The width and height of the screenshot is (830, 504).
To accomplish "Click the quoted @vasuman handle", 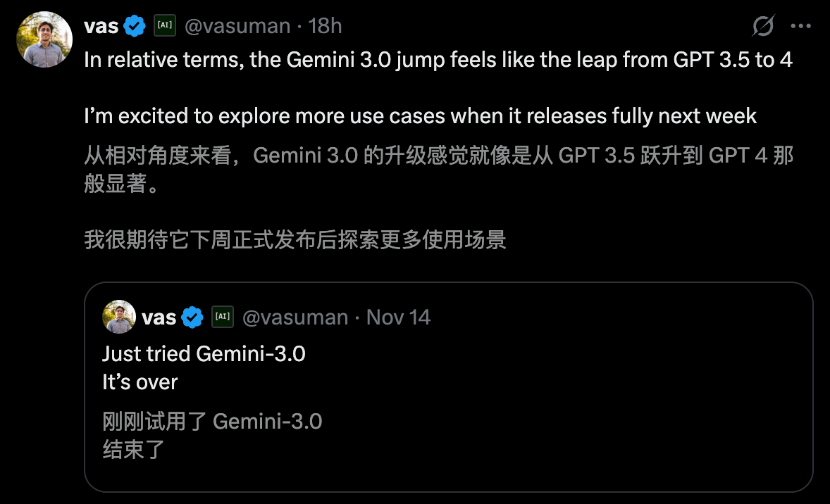I will 295,317.
